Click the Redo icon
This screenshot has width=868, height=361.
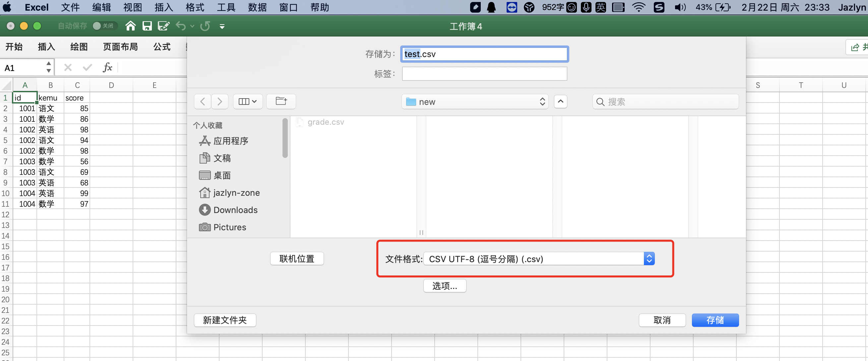click(x=205, y=26)
